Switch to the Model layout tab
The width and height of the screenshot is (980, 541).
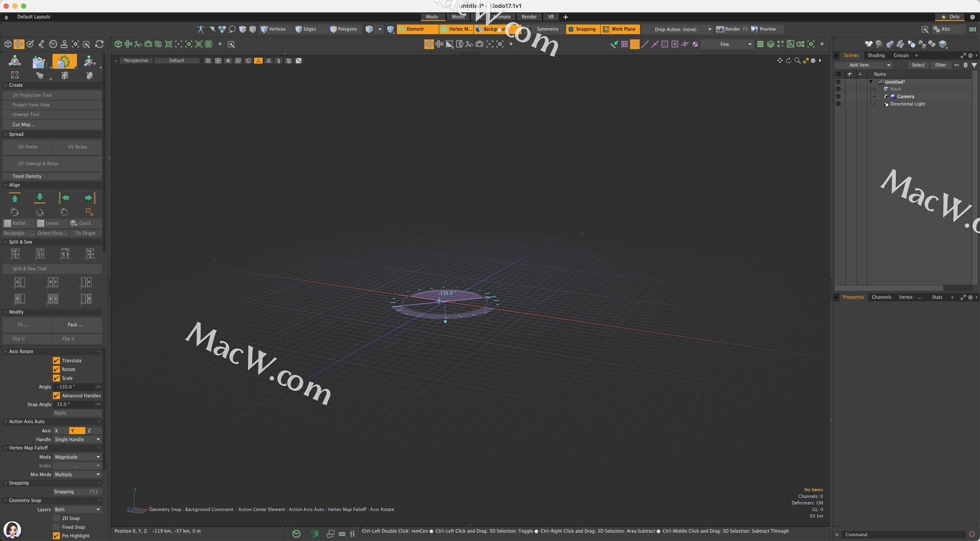coord(458,17)
